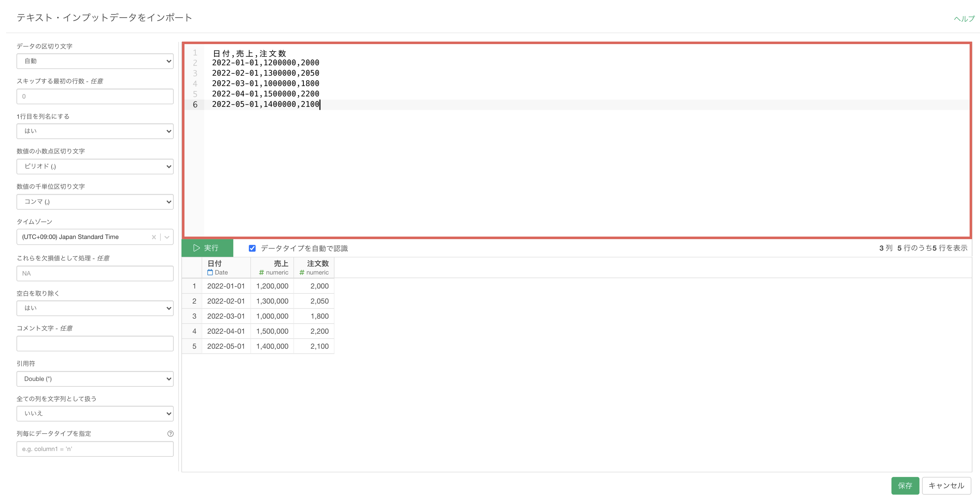Expand the timezone chevron arrow
The width and height of the screenshot is (980, 504).
167,237
